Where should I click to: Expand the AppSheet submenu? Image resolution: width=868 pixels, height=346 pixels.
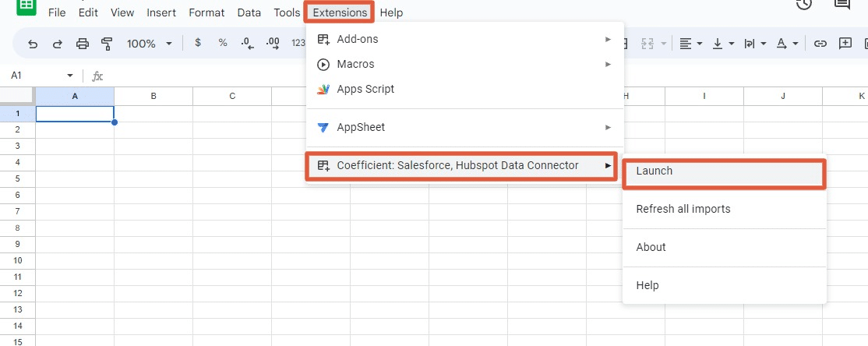[x=465, y=127]
